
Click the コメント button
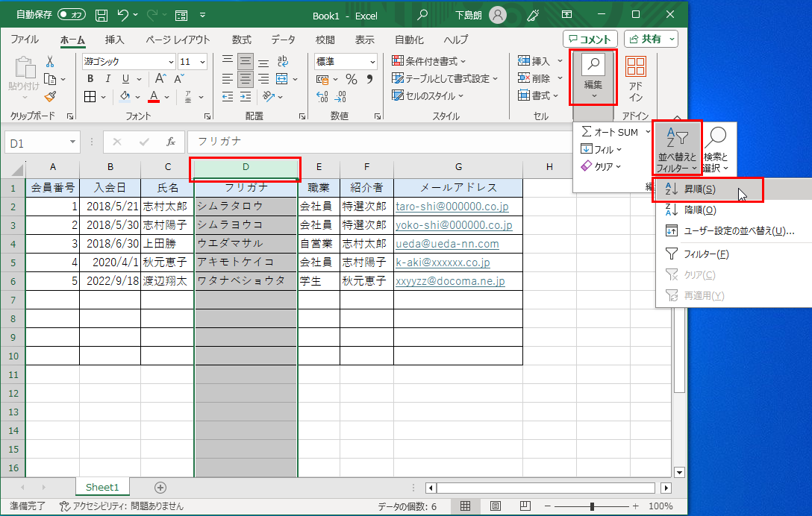(x=590, y=39)
